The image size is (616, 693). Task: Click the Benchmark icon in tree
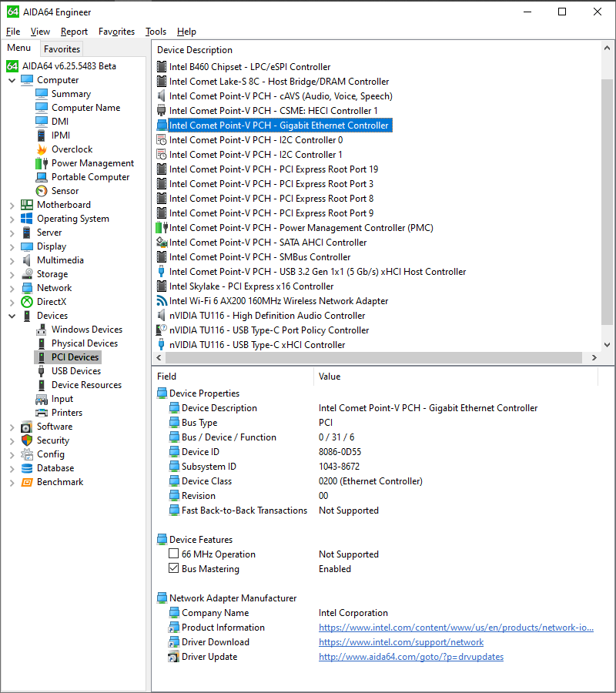(x=27, y=482)
